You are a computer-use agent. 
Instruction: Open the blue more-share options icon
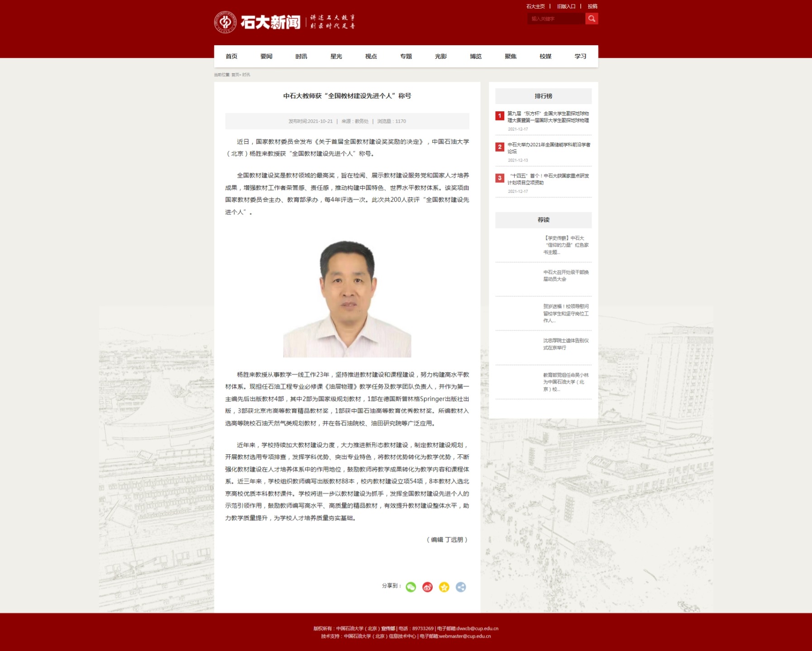(460, 587)
